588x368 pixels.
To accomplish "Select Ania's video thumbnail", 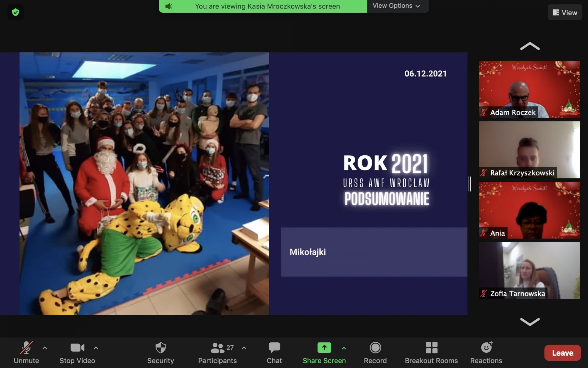I will click(x=529, y=210).
